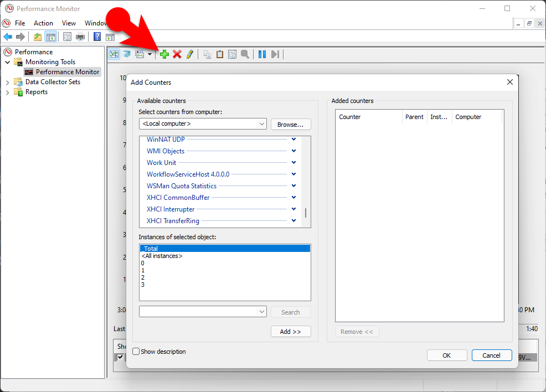Click the Forward arrow in the toolbar
This screenshot has height=392, width=546.
click(x=20, y=37)
